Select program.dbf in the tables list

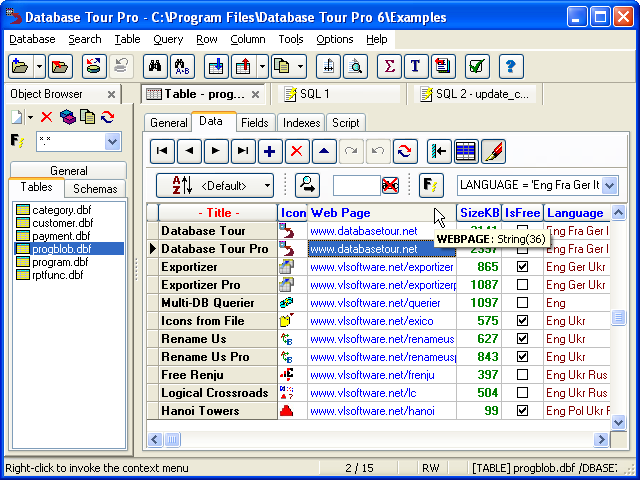60,262
